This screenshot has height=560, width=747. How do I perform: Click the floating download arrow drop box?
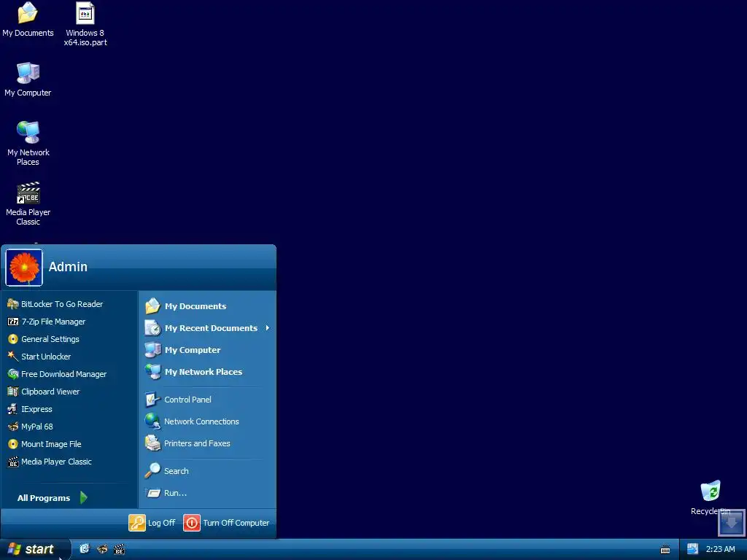pyautogui.click(x=731, y=522)
